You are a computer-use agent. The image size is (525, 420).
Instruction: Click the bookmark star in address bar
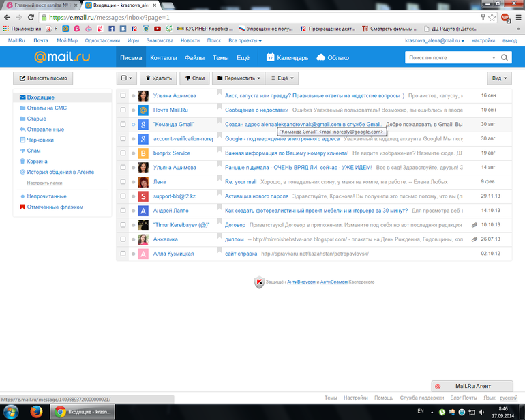492,17
